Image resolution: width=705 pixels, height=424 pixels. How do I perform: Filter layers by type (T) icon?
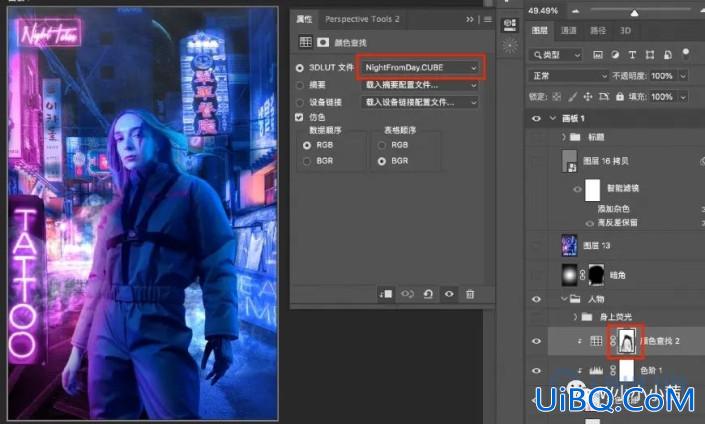pos(632,55)
